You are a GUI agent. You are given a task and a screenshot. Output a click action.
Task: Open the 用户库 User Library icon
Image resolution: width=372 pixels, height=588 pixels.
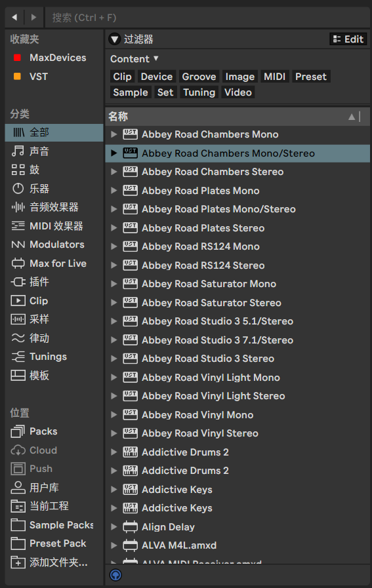[x=18, y=488]
